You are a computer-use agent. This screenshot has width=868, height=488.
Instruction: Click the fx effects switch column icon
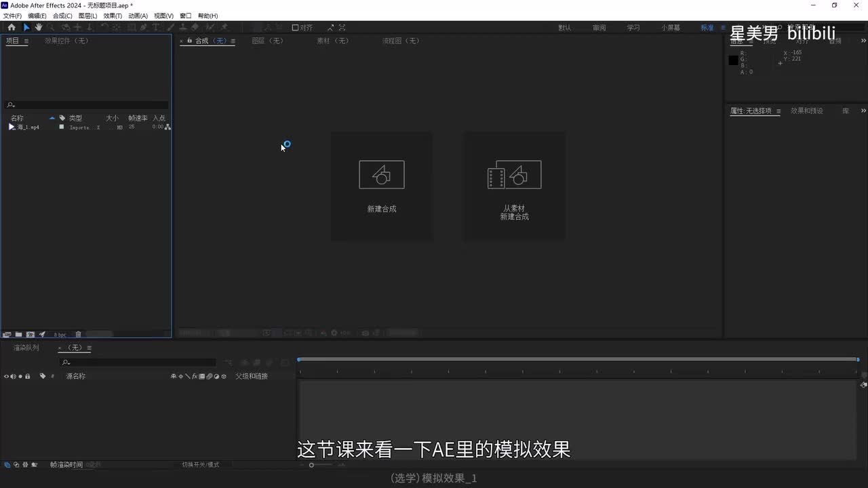pyautogui.click(x=195, y=376)
